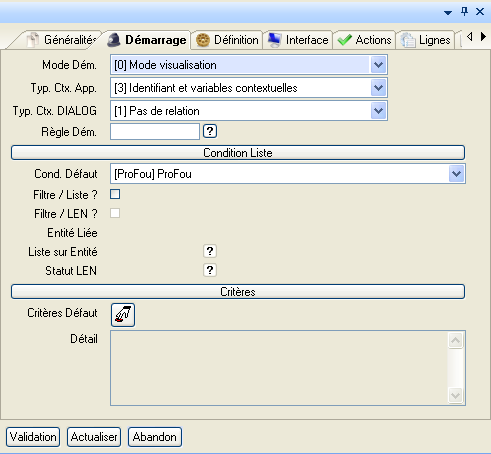
Task: Click the Abandon button
Action: pyautogui.click(x=155, y=437)
